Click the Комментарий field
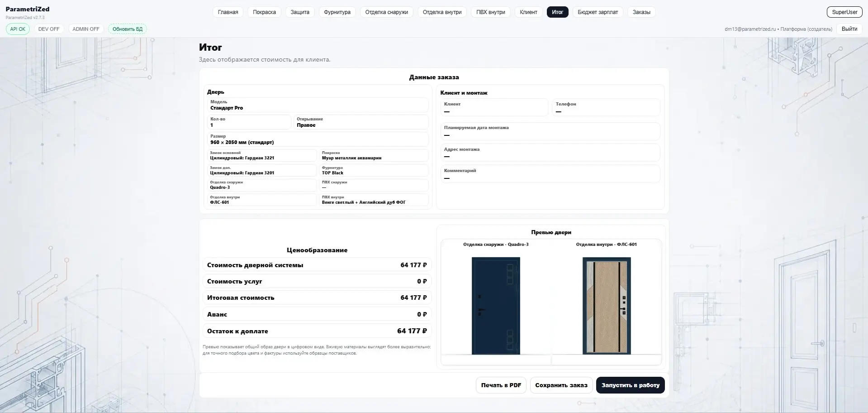Screen dimensions: 868x413 pyautogui.click(x=550, y=174)
